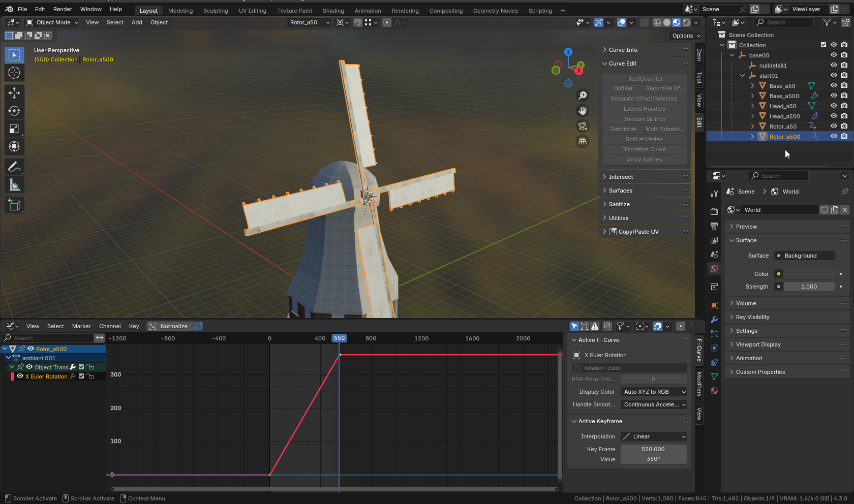The width and height of the screenshot is (854, 504).
Task: Click the Normalize button in graph editor
Action: coord(169,326)
